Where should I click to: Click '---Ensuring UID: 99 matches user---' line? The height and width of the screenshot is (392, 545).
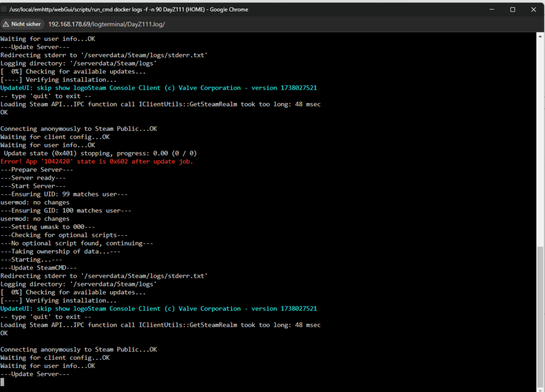point(64,194)
